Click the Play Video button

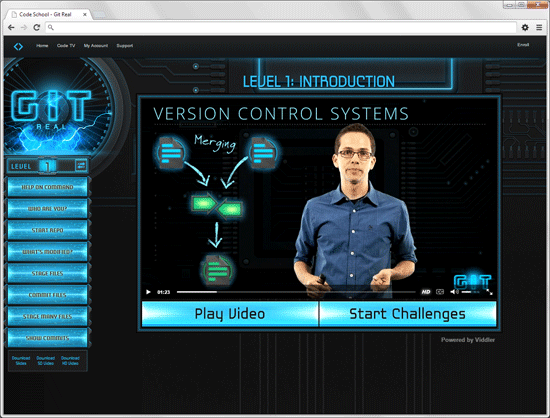coord(230,314)
